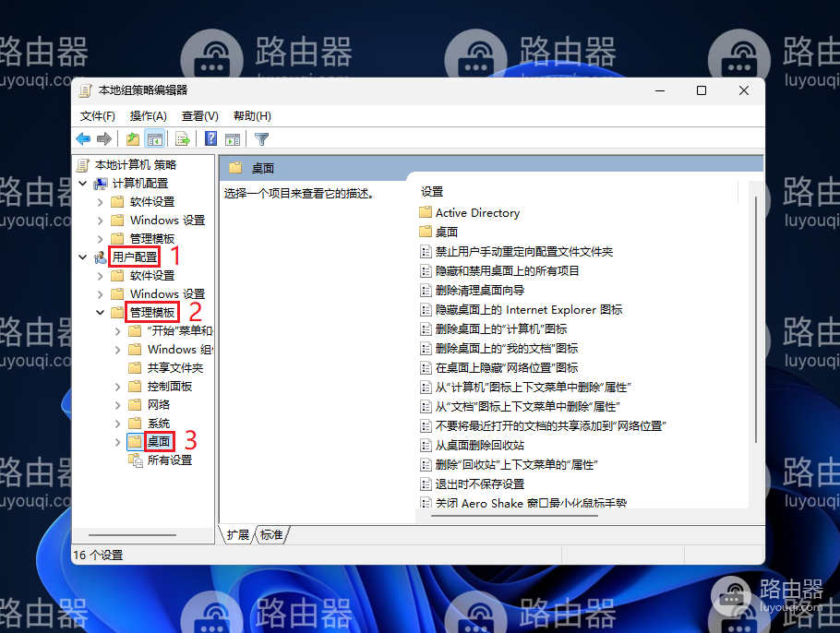This screenshot has width=840, height=633.
Task: Toggle the show/hide action pane icon
Action: [x=233, y=139]
